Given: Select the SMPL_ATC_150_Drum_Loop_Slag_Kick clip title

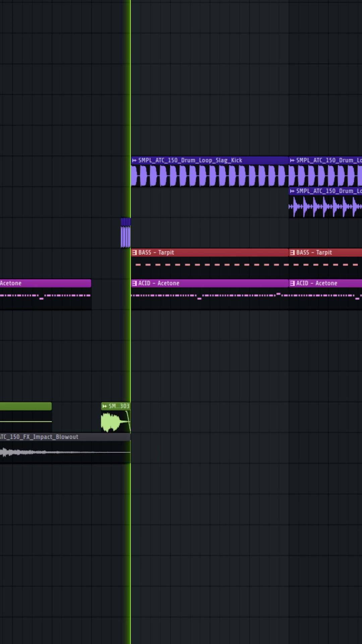Looking at the screenshot, I should [x=190, y=160].
